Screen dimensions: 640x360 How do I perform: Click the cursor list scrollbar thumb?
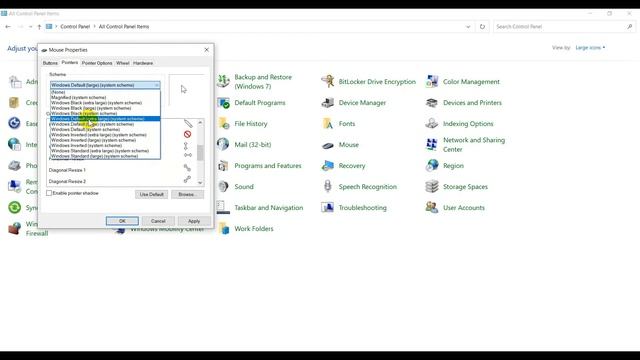pyautogui.click(x=200, y=153)
